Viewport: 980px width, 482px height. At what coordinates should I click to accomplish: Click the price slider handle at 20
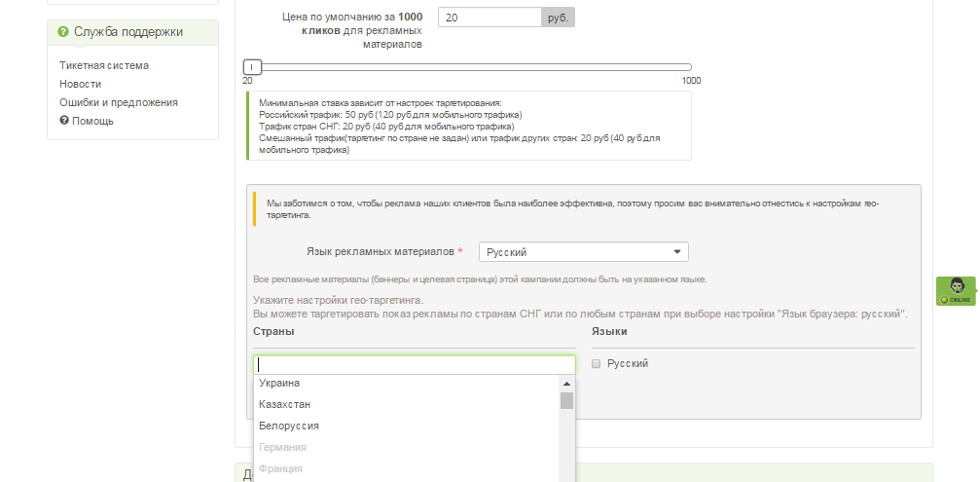coord(252,67)
